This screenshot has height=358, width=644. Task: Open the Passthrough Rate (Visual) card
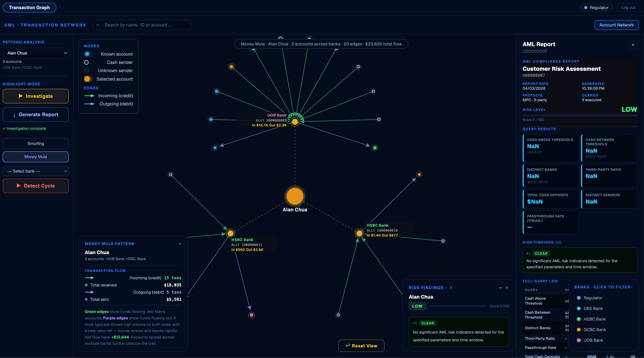click(x=550, y=222)
